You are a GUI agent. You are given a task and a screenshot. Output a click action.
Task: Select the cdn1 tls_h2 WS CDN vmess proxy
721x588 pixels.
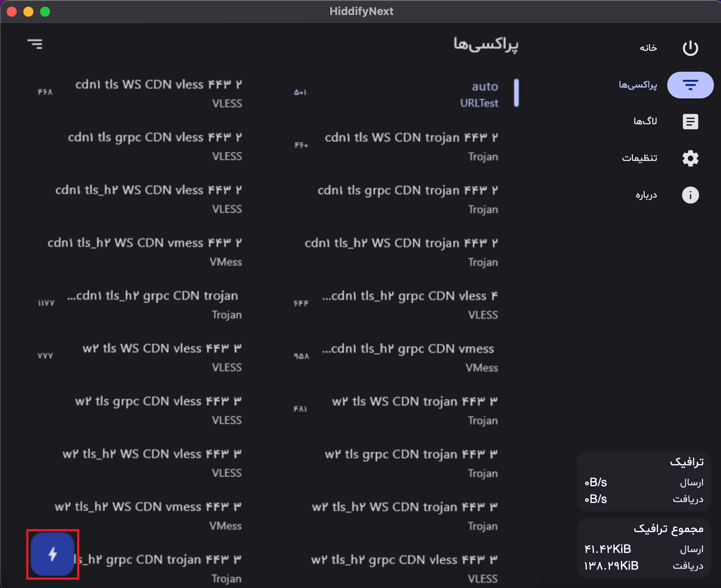(x=144, y=251)
